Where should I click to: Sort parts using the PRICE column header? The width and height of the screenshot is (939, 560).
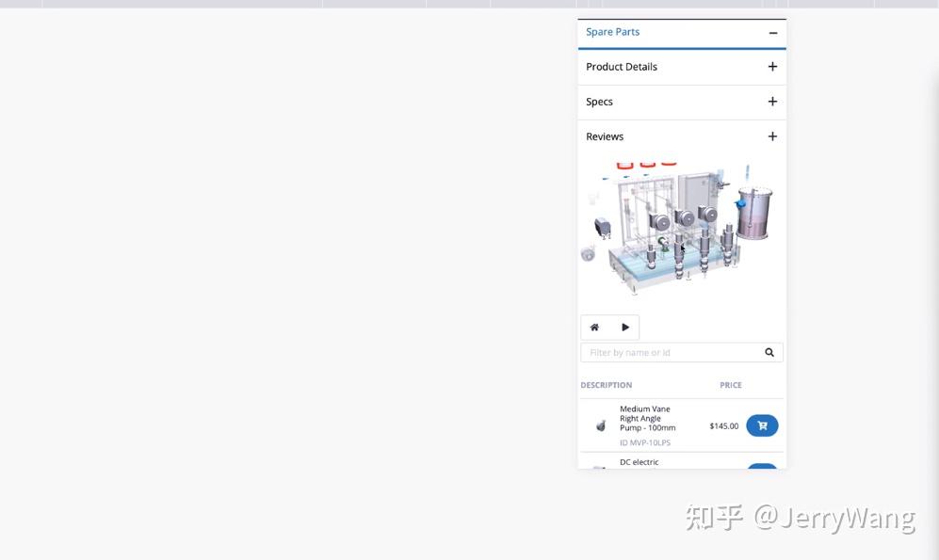coord(730,384)
